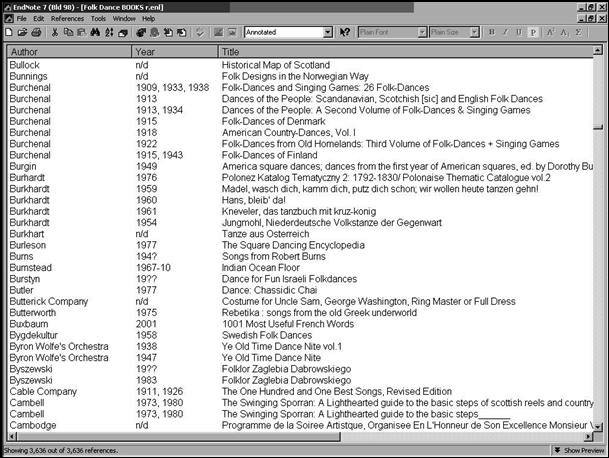Open the Plain Font dropdown
The image size is (609, 458).
423,32
